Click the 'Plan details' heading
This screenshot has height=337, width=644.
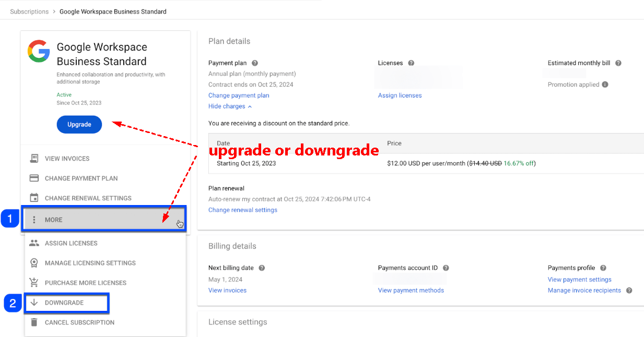(229, 41)
